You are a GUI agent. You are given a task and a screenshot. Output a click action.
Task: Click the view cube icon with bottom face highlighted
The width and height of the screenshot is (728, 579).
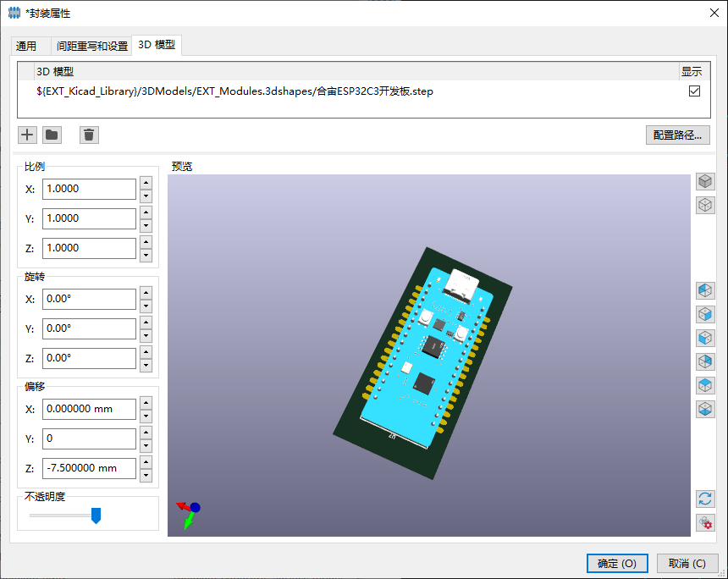coord(705,409)
